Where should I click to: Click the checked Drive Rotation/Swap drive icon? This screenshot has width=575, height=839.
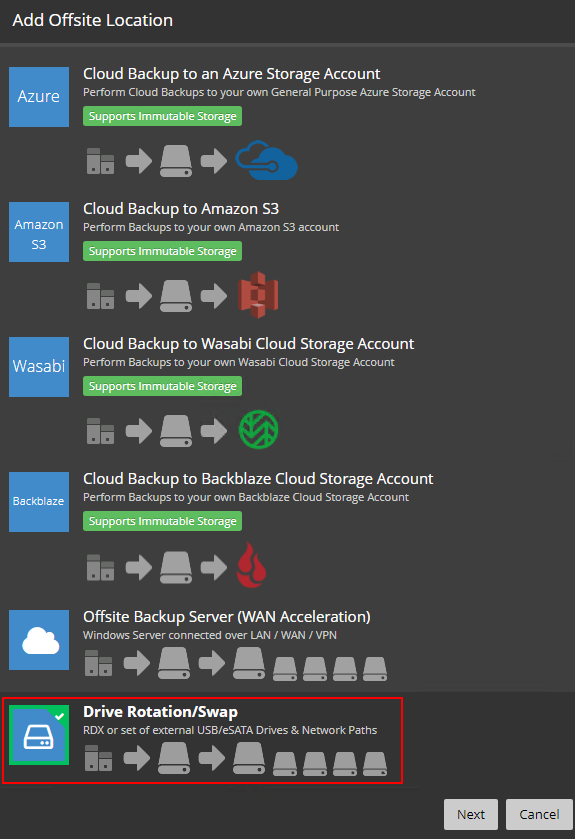tap(39, 735)
